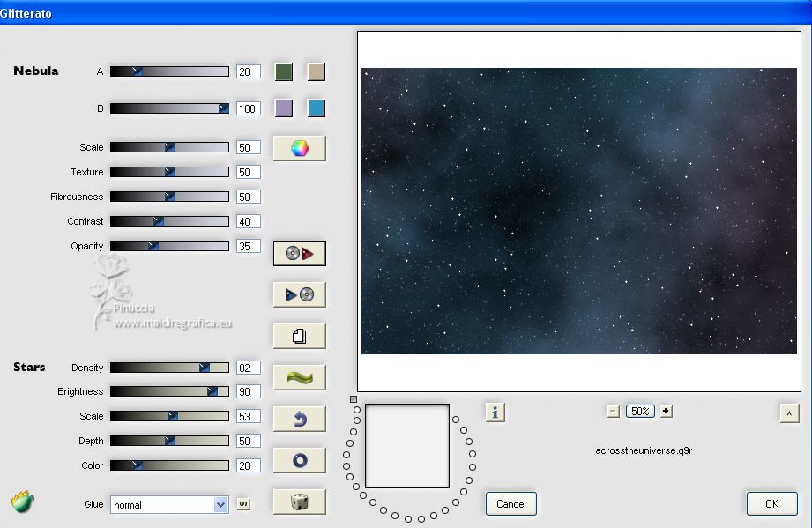
Task: Zoom in with the plus button
Action: click(666, 412)
